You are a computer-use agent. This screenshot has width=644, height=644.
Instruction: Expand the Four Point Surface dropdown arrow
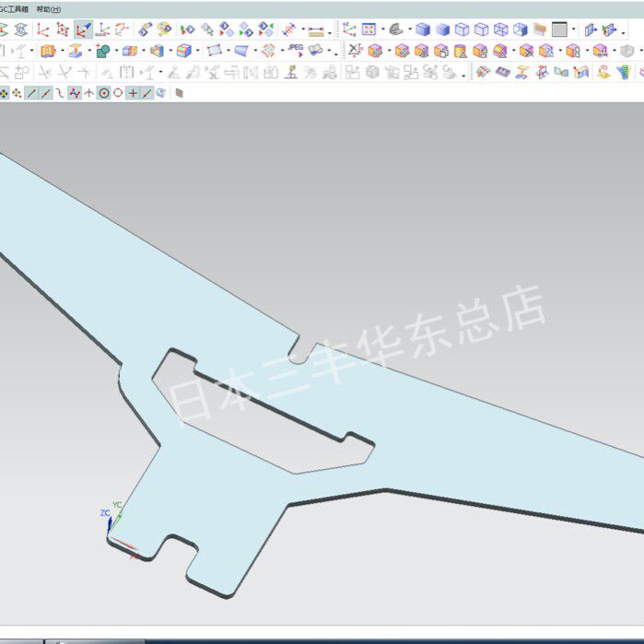(x=228, y=51)
